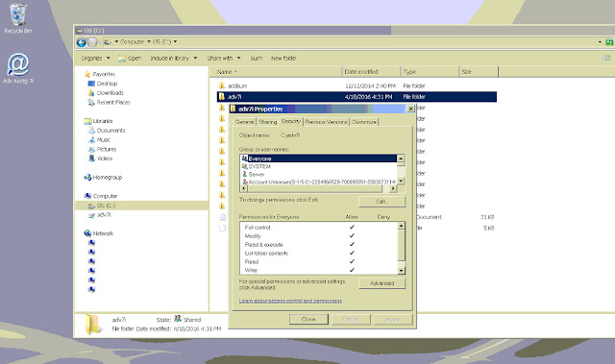615x364 pixels.
Task: Open the Recycle Bin desktop icon
Action: tap(17, 18)
